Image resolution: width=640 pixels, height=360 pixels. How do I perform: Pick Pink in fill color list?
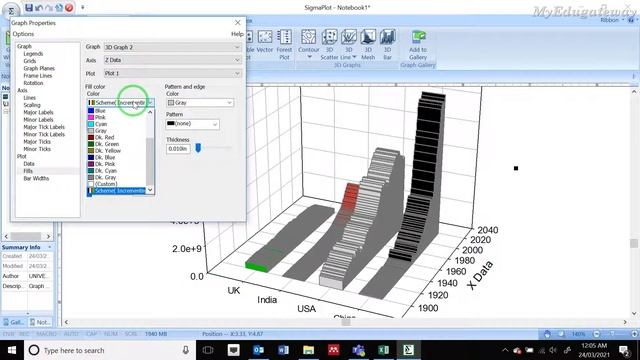(117, 117)
